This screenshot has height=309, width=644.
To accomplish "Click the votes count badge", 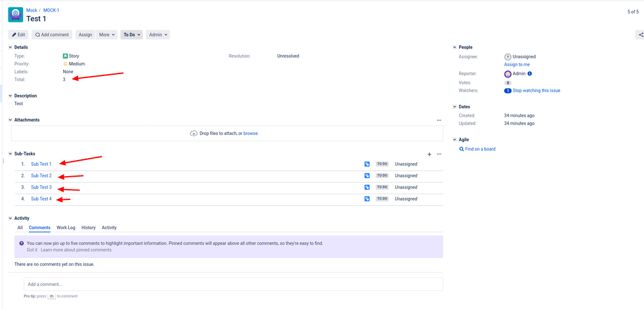I will tap(507, 83).
